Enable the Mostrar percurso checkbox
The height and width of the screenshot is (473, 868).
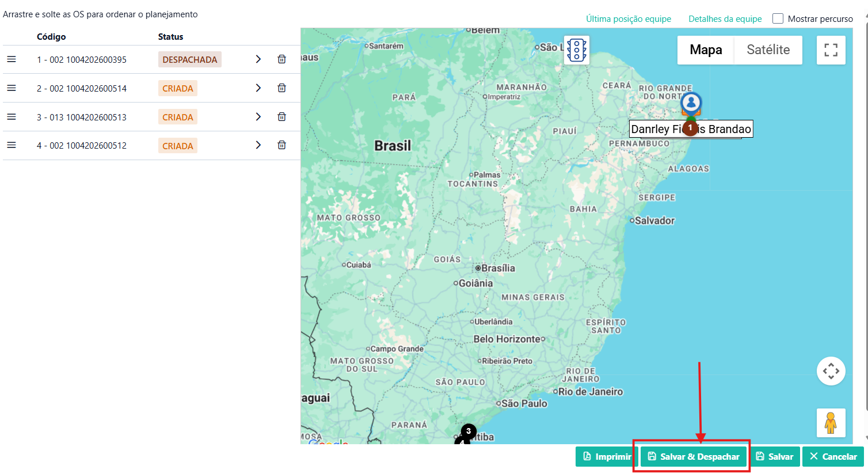click(x=778, y=18)
